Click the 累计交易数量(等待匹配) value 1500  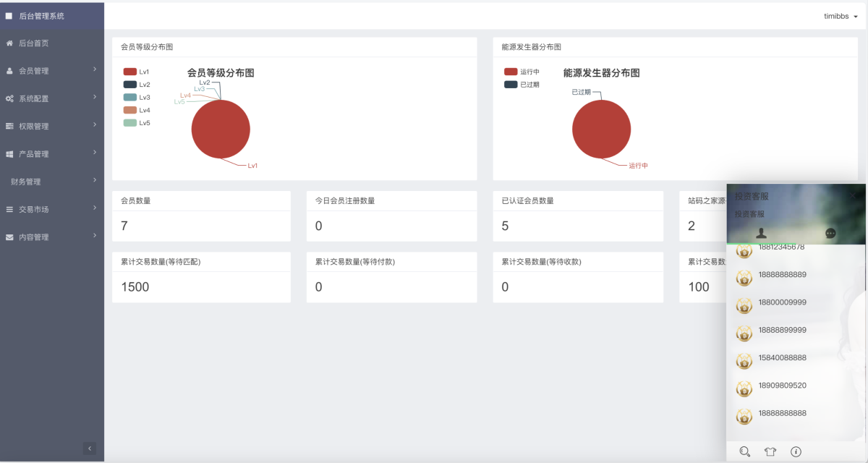[135, 287]
